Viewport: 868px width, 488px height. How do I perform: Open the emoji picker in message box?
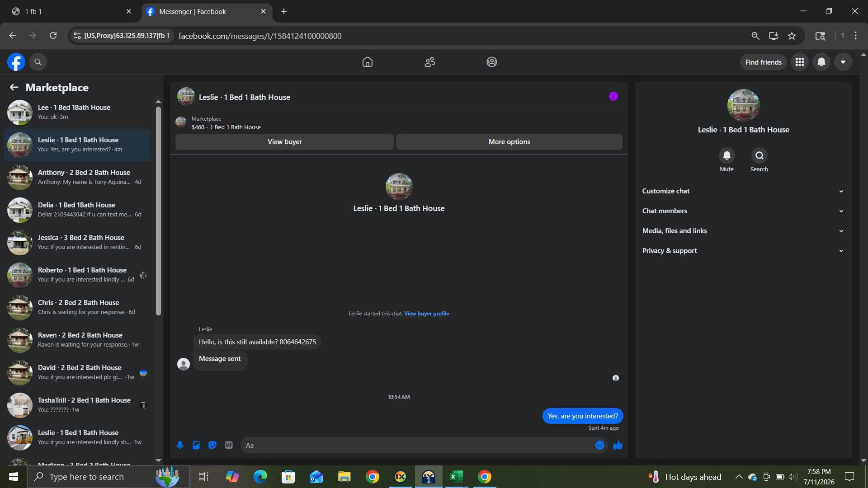(600, 445)
